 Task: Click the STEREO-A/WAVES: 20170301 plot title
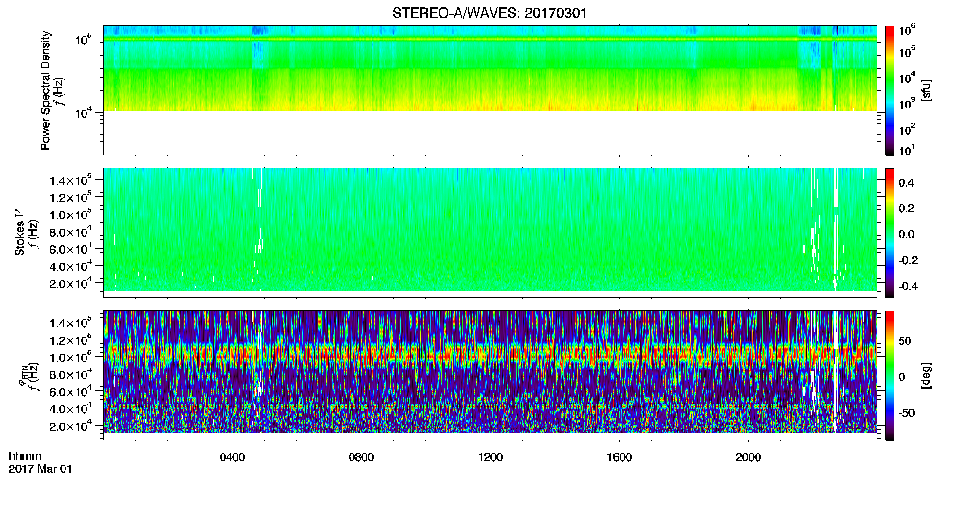tap(490, 13)
